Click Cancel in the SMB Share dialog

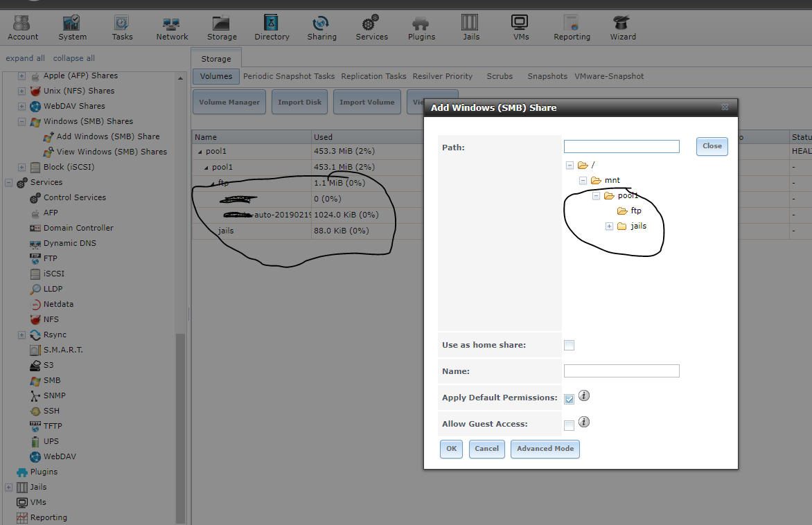pyautogui.click(x=487, y=449)
